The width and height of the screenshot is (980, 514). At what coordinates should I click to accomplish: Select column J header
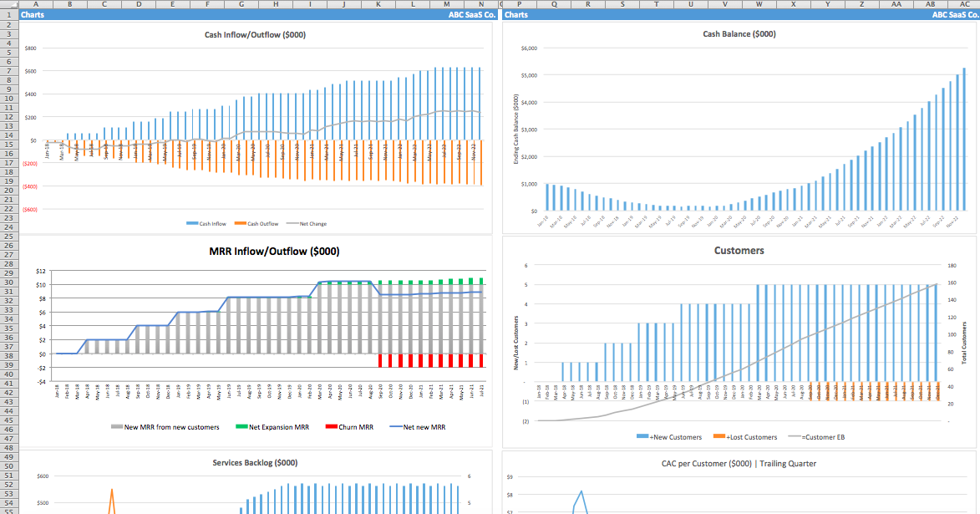(x=343, y=4)
